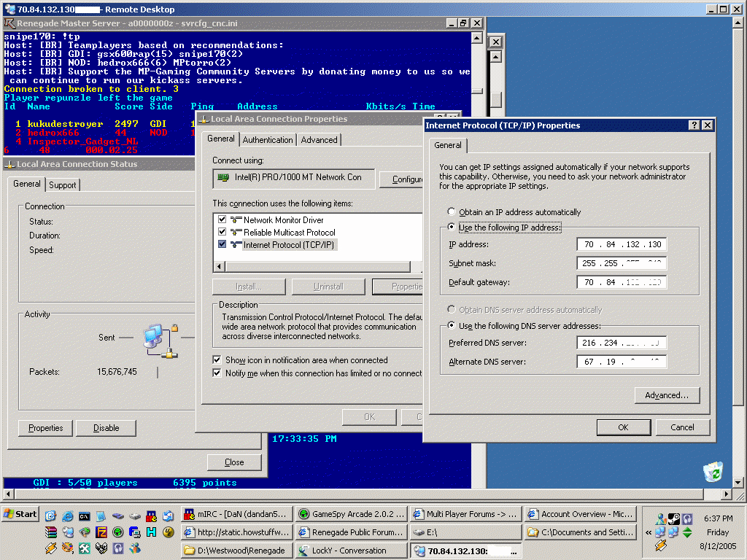Click the Advanced... button in TCP/IP Properties
The image size is (747, 560).
[667, 395]
